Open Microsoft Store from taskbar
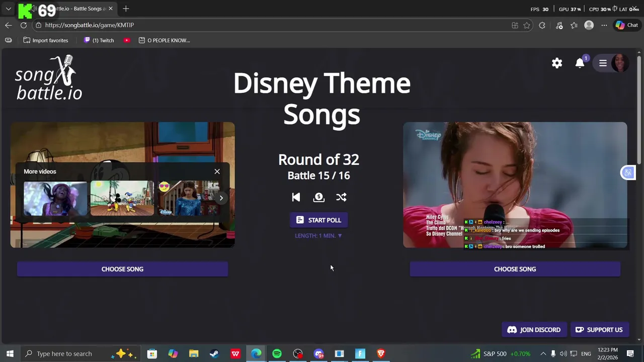644x362 pixels. click(152, 354)
